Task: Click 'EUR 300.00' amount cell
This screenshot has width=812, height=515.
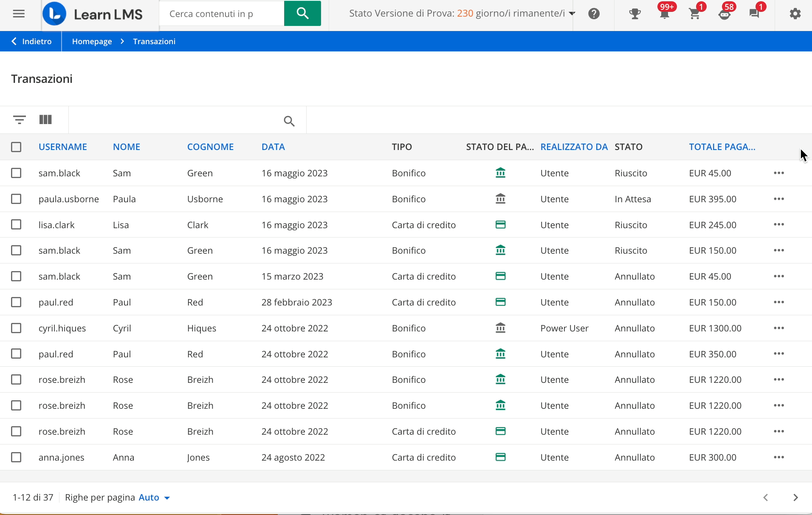Action: point(713,457)
